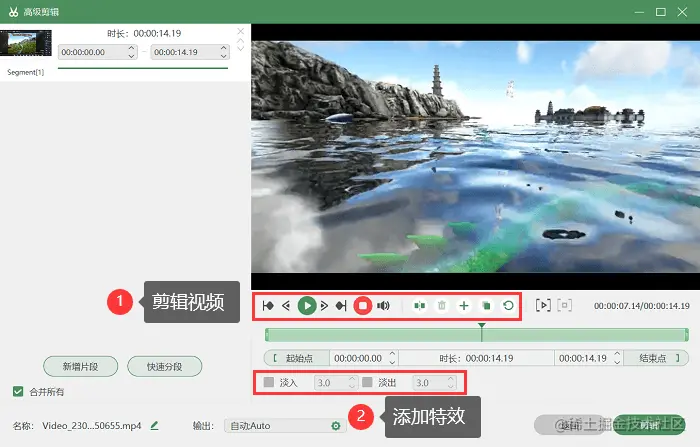700x447 pixels.
Task: Click the 00:00:07.14/00:00:14.19 time readout
Action: tap(642, 306)
